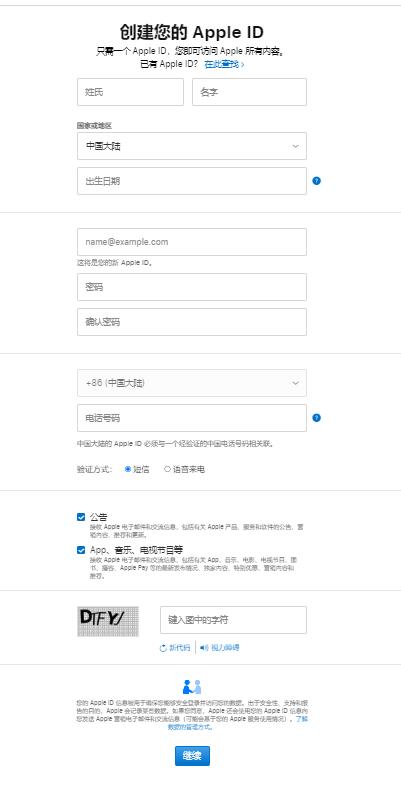Click the 新代码 link text
This screenshot has width=401, height=794.
pos(180,648)
